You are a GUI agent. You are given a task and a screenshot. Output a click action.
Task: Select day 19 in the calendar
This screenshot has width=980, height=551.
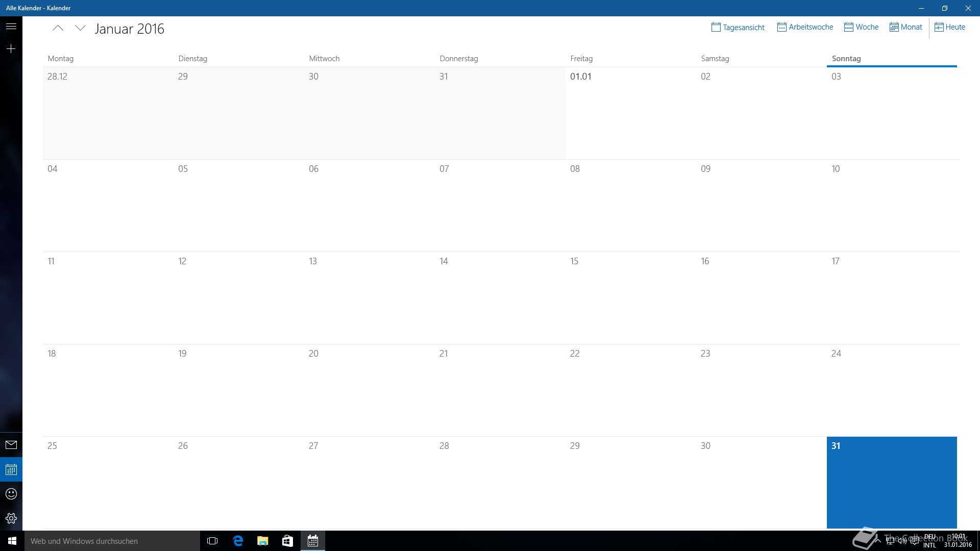239,390
